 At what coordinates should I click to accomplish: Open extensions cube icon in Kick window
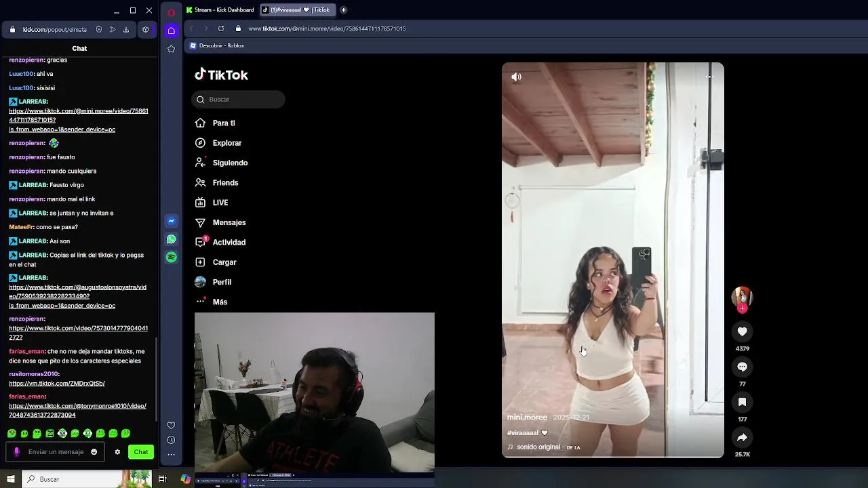point(145,30)
